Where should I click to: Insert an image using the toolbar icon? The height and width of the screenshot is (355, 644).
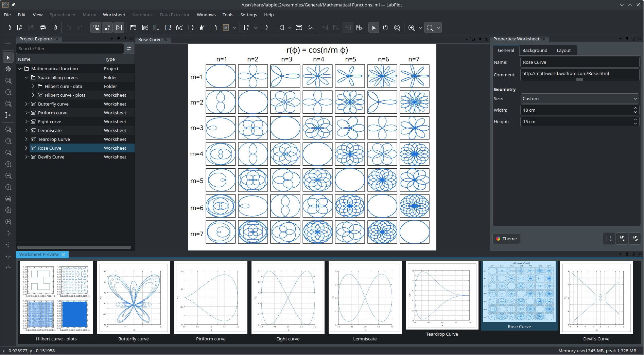(310, 27)
